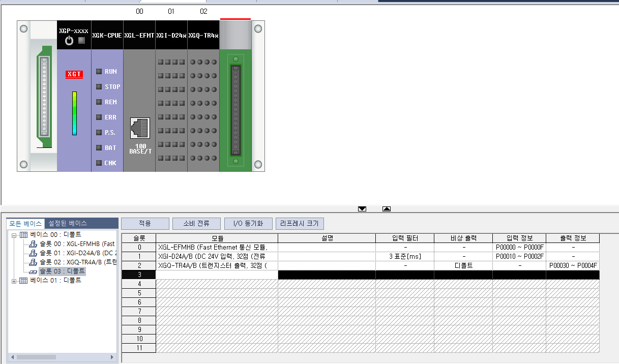This screenshot has height=364, width=619.
Task: Select slot row header 4
Action: [139, 284]
